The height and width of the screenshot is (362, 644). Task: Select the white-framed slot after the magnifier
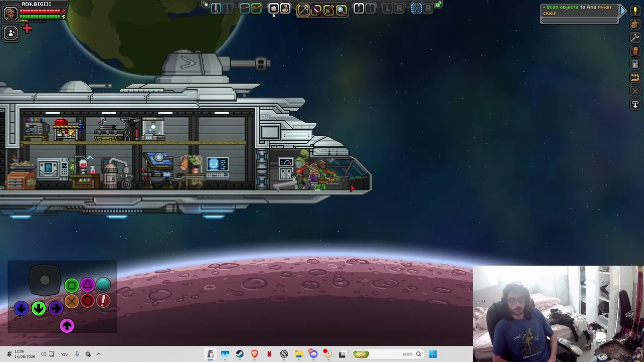point(359,9)
